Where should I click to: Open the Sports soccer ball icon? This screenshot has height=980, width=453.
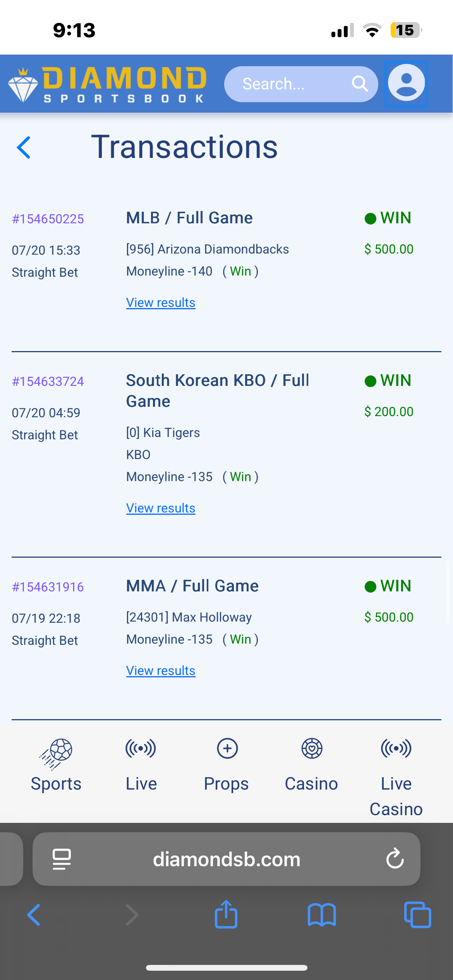point(57,753)
